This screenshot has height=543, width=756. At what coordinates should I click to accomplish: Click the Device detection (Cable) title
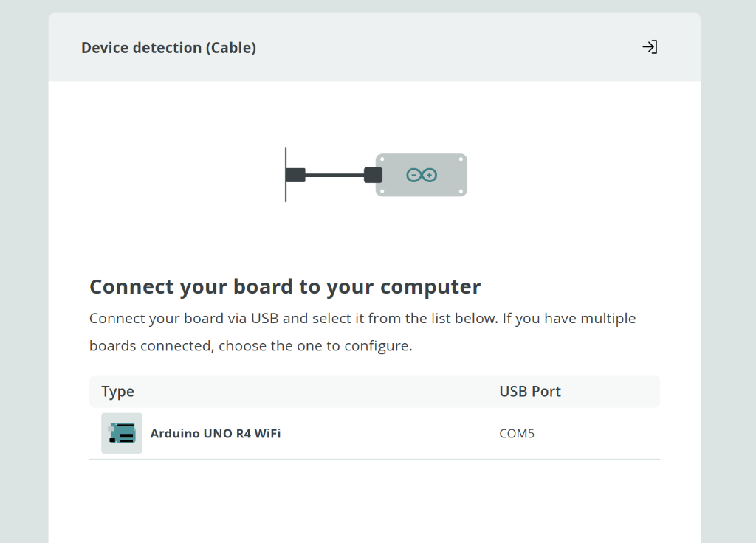pos(168,47)
